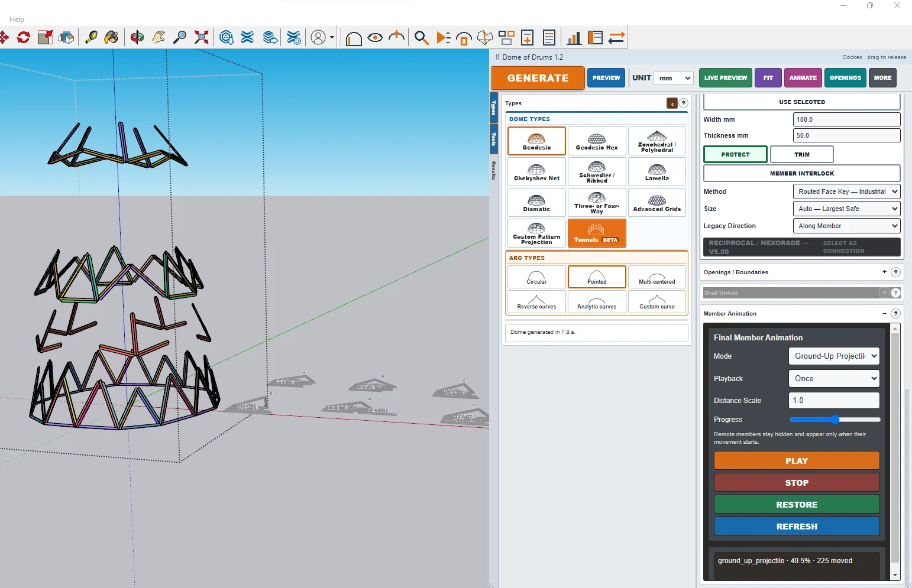Select the Schwedler / Ribbed dome type
Viewport: 912px width, 588px height.
pyautogui.click(x=597, y=172)
